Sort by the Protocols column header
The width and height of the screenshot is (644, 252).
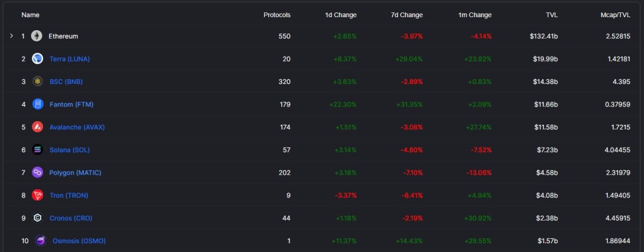point(277,15)
